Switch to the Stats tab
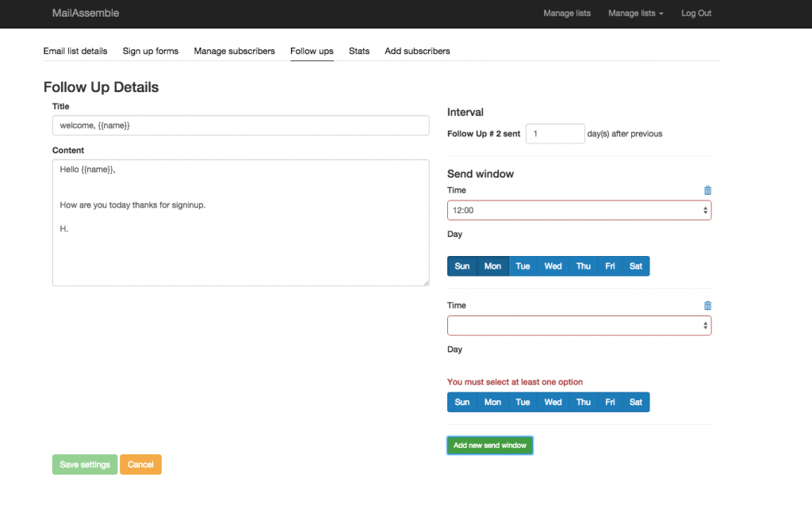This screenshot has height=512, width=812. pyautogui.click(x=358, y=51)
